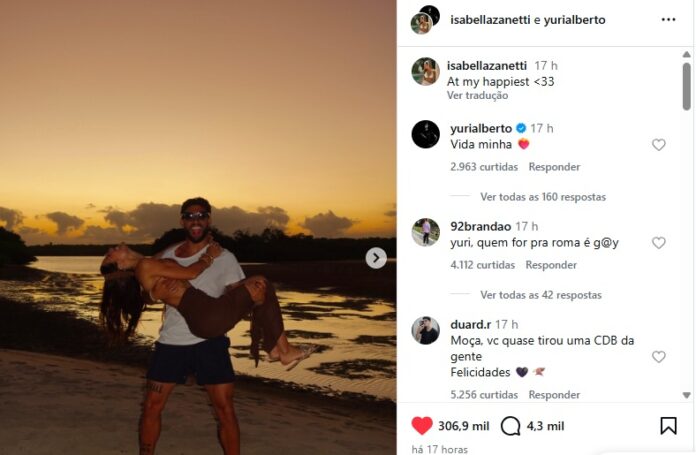
Task: Click "Ver tradução" under caption
Action: tap(477, 95)
